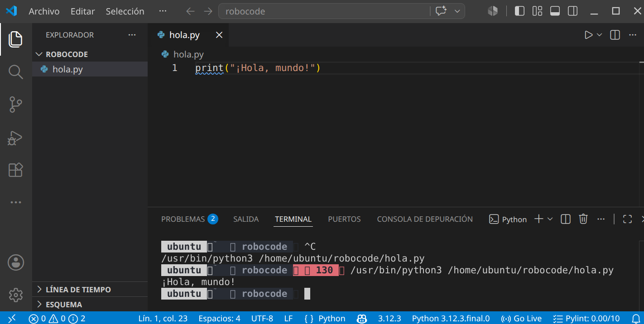Image resolution: width=644 pixels, height=324 pixels.
Task: Open the Archivo menu
Action: click(44, 11)
